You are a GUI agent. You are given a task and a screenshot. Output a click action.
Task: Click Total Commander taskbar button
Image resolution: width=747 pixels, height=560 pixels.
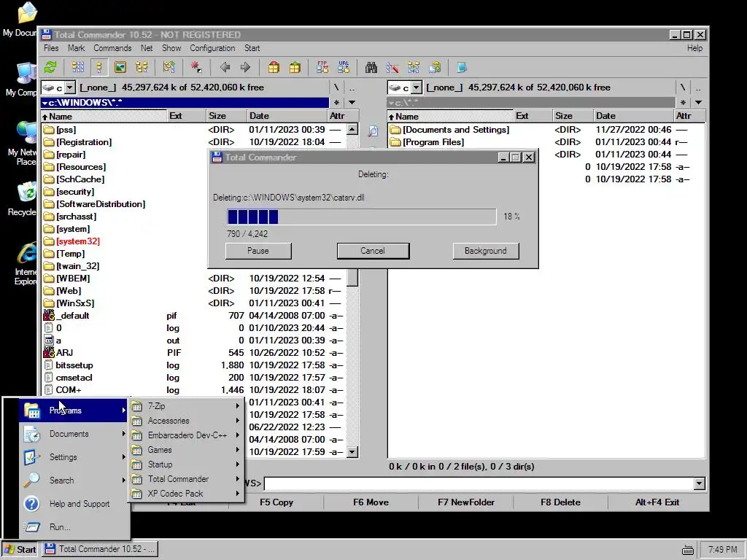tap(100, 550)
